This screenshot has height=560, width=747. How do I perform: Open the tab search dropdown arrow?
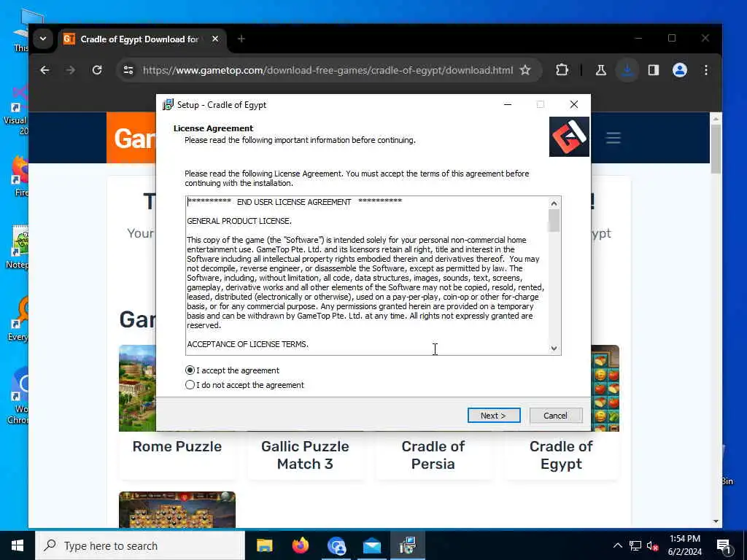(43, 39)
